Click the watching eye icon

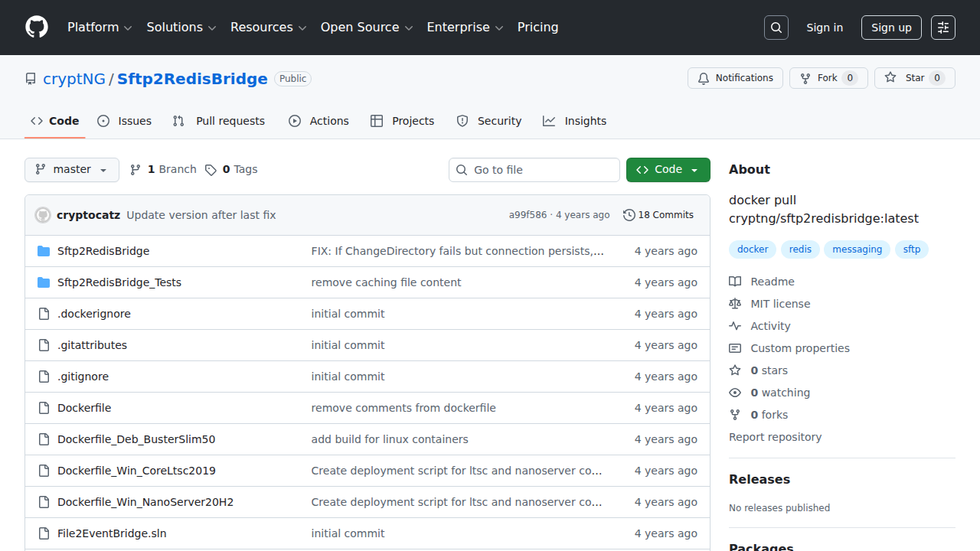tap(734, 392)
